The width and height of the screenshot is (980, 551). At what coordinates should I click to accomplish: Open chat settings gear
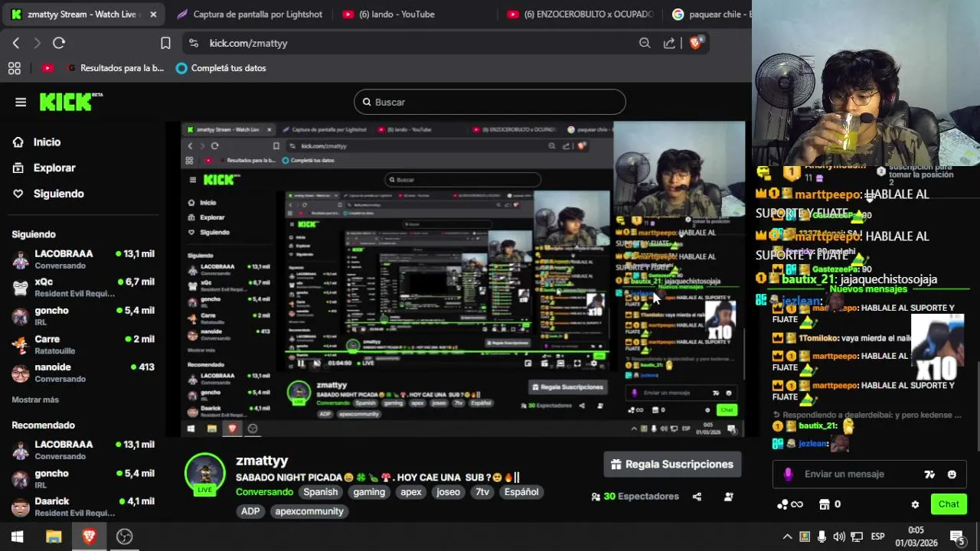(x=915, y=504)
